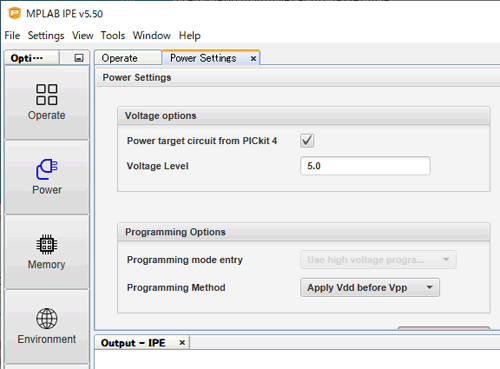
Task: Click the Voltage Level label
Action: pyautogui.click(x=157, y=166)
